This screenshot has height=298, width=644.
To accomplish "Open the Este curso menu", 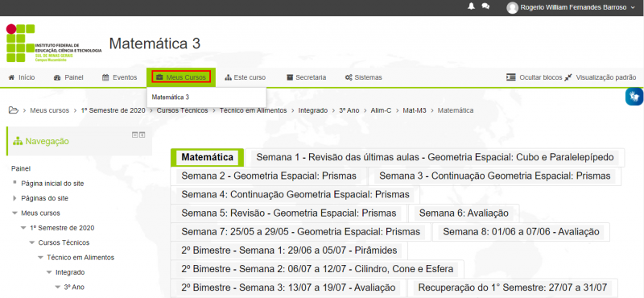I will pos(246,77).
